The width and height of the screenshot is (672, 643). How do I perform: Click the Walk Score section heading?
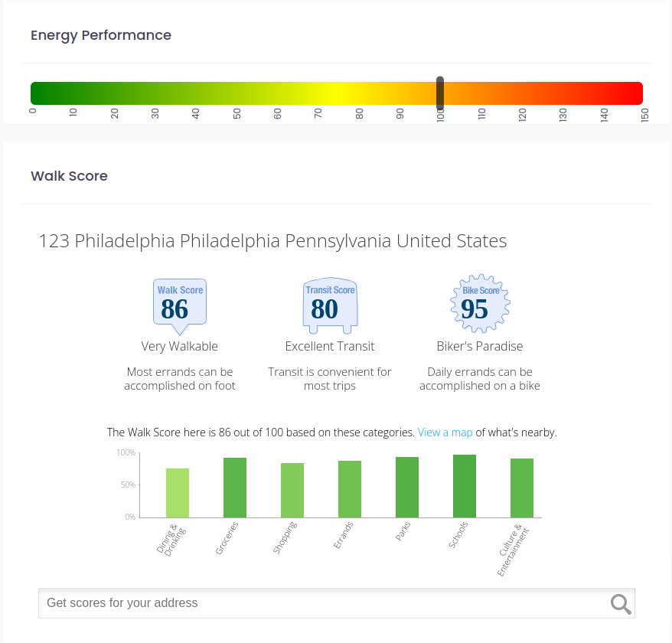coord(69,176)
